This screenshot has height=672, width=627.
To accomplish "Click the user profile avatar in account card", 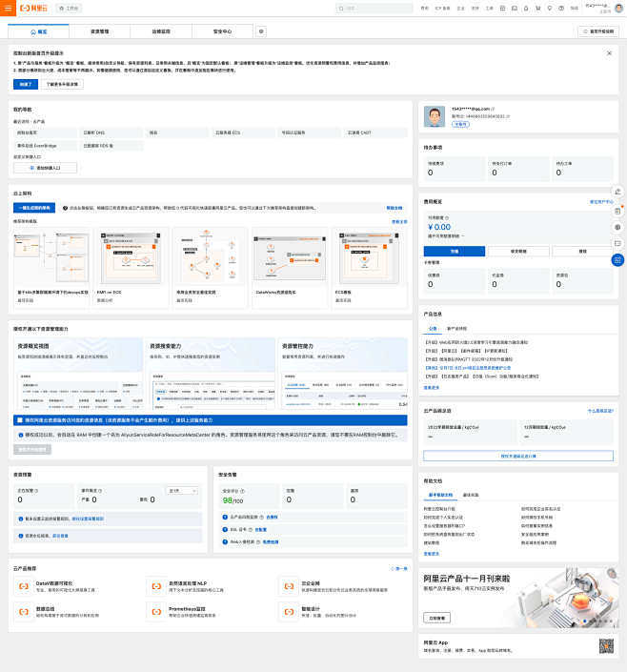I will (435, 116).
